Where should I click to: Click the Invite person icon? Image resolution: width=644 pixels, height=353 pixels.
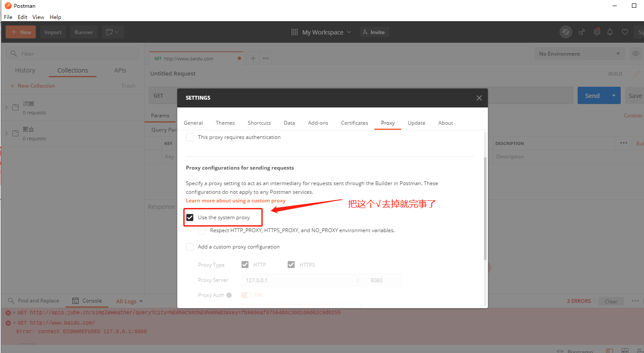pos(365,32)
